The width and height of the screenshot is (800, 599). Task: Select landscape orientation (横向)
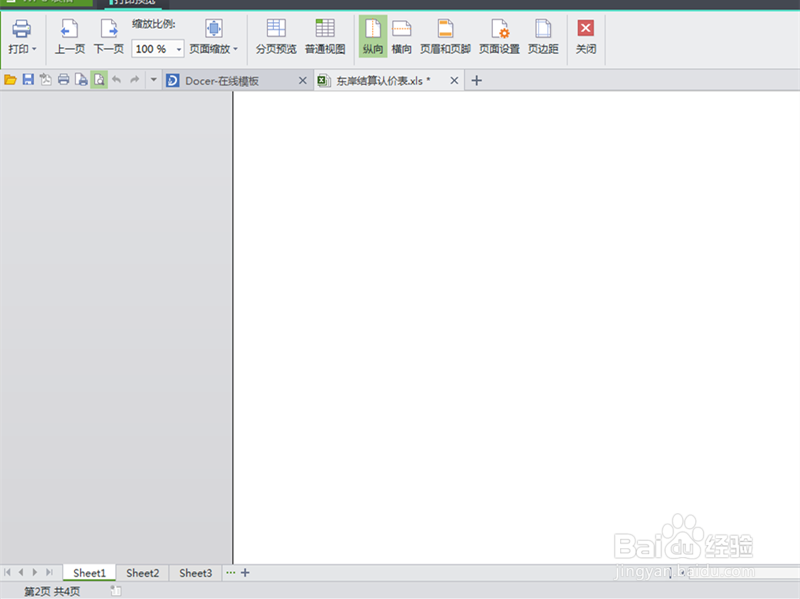(x=402, y=36)
